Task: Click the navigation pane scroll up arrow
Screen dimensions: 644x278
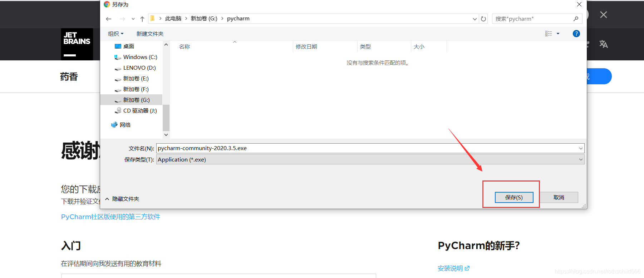Action: (x=166, y=45)
